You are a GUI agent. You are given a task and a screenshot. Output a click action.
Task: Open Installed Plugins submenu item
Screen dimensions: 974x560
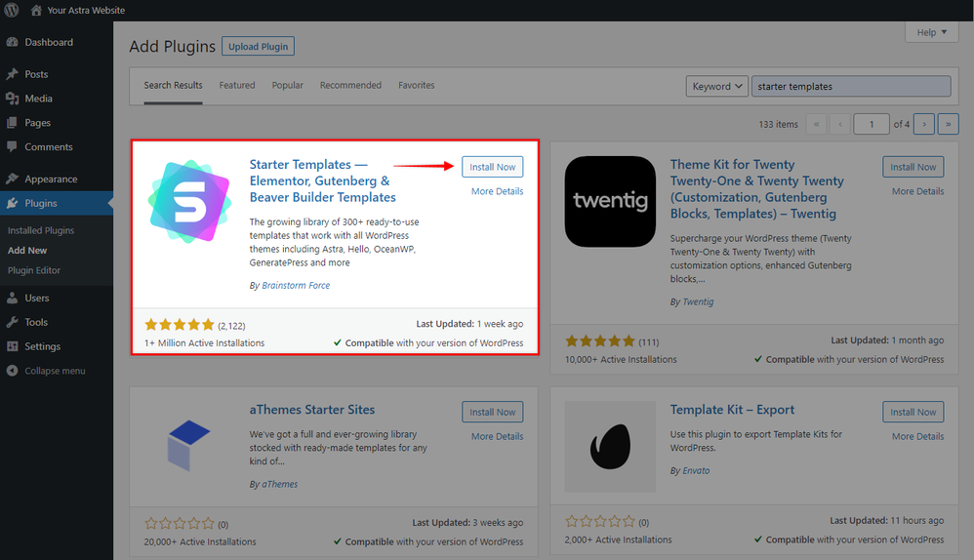click(41, 230)
